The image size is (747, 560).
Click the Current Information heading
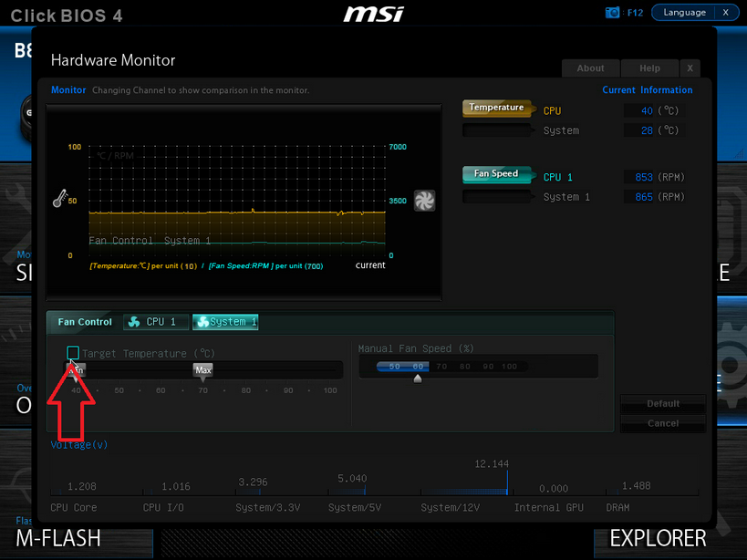(x=648, y=90)
